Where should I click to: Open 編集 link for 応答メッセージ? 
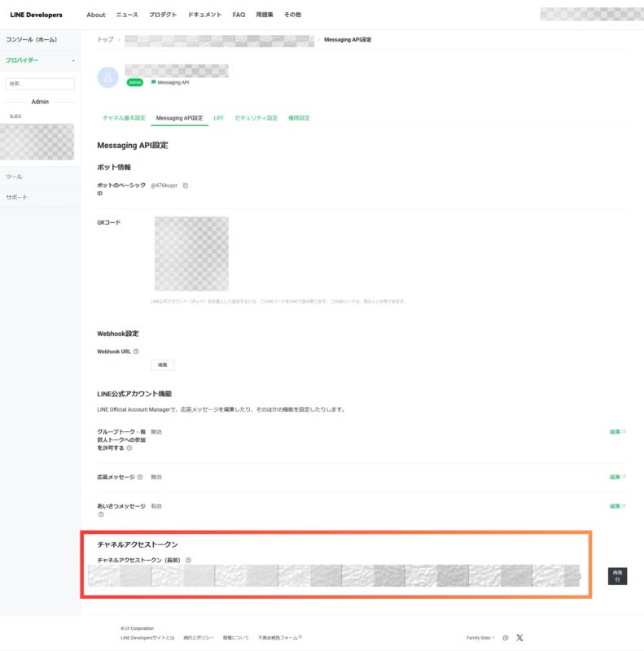pos(616,477)
